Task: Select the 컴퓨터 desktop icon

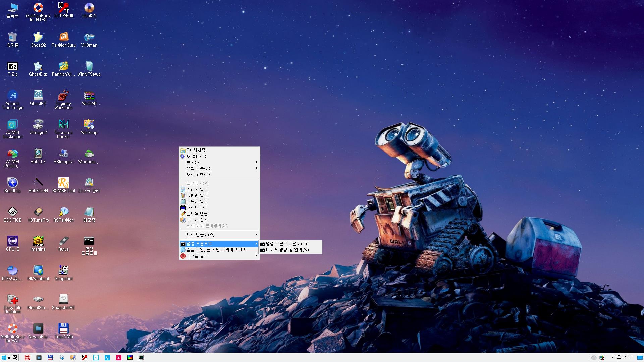Action: pos(13,10)
